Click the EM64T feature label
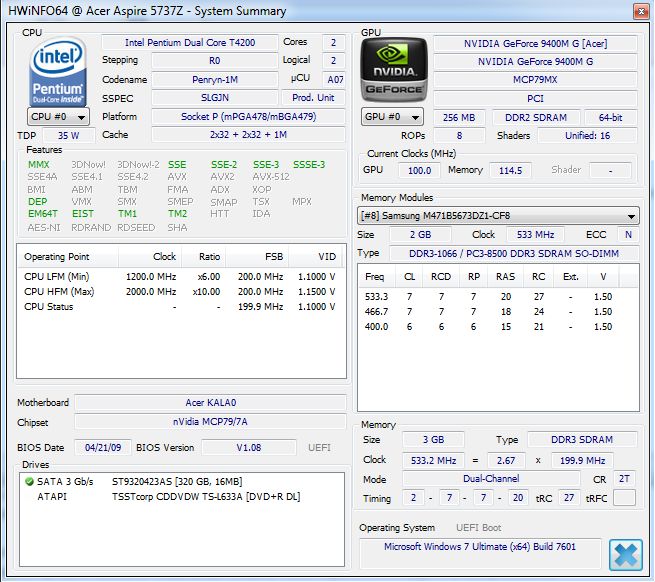Image resolution: width=655 pixels, height=582 pixels. 43,214
